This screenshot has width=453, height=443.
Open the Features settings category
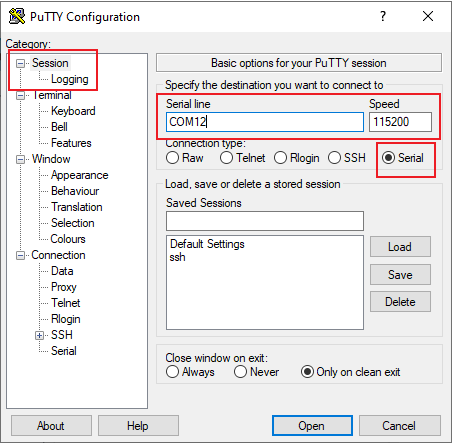(71, 143)
